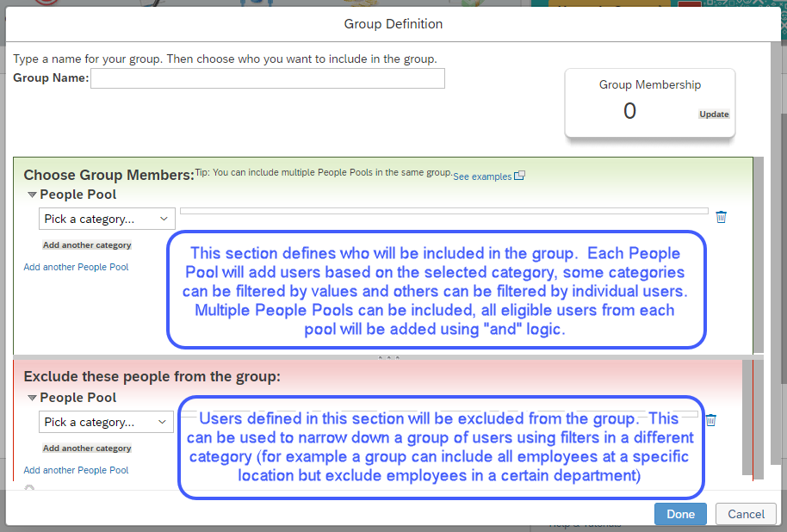Click the Exclude section vertical scrollbar
The image size is (787, 532).
coord(747,417)
